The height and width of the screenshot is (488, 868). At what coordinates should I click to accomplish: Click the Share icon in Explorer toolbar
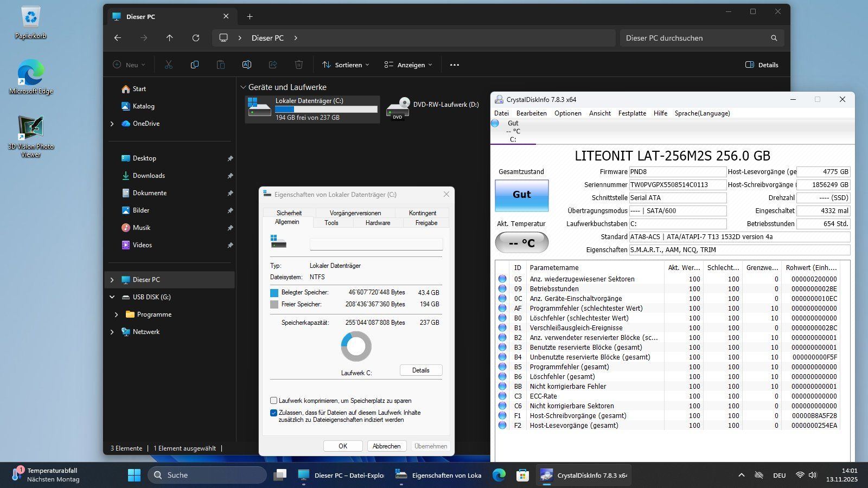tap(273, 65)
